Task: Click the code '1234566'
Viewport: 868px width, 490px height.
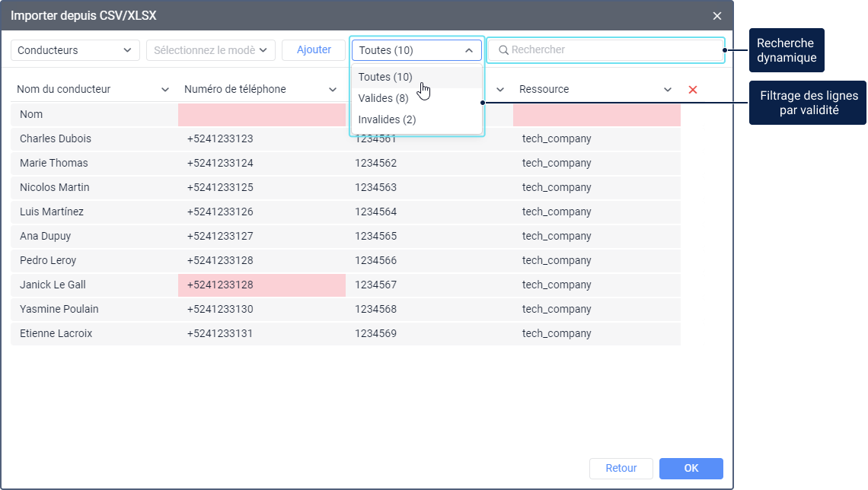Action: [376, 260]
